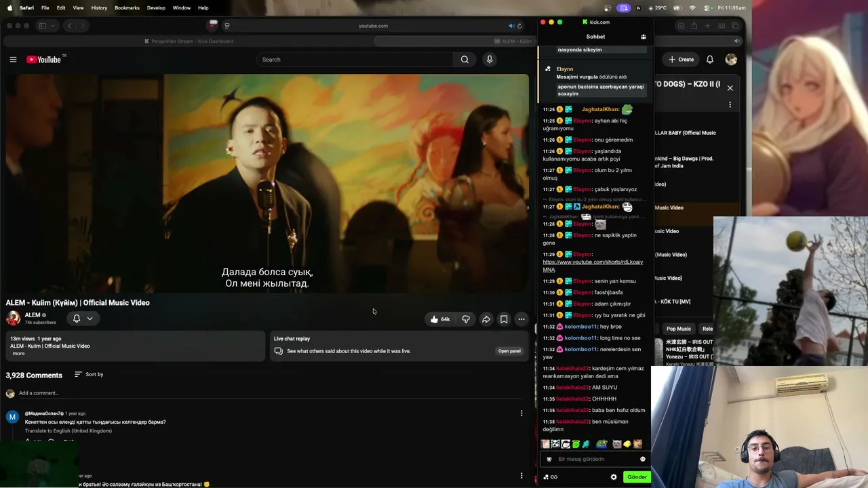Mute the tab audio speaker icon
868x488 pixels.
511,26
